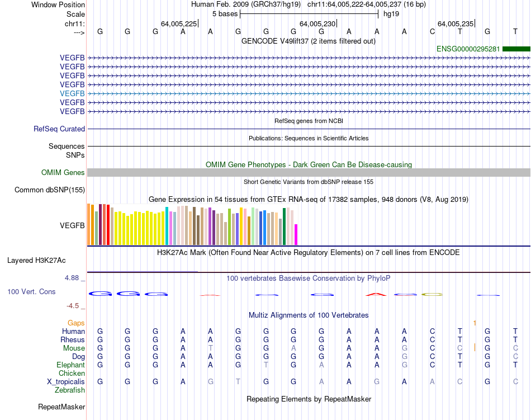Select the Rhesus alignment row label

[x=73, y=340]
